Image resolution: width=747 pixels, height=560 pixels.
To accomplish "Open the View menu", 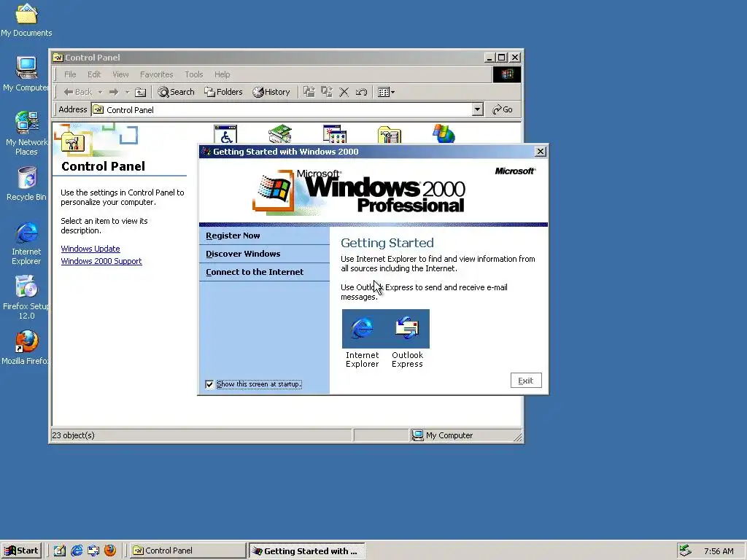I will (120, 74).
